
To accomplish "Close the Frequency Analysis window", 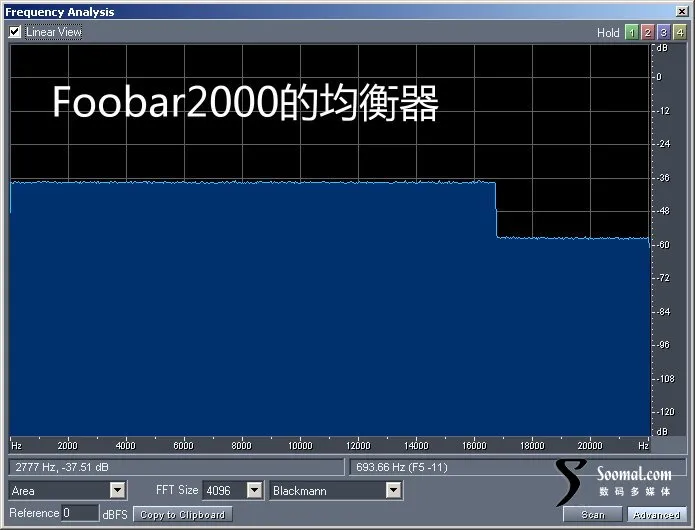I will click(682, 12).
